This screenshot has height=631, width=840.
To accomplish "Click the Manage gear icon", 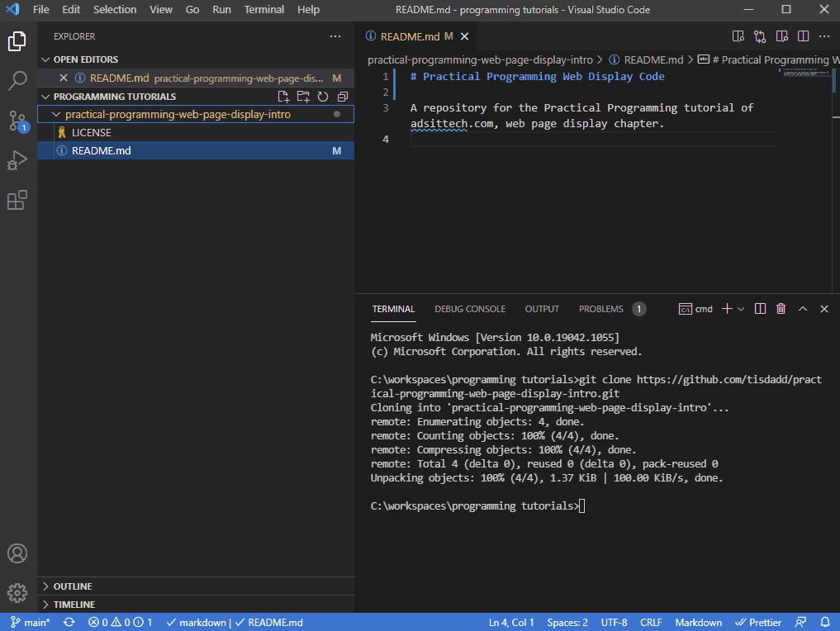I will (17, 593).
